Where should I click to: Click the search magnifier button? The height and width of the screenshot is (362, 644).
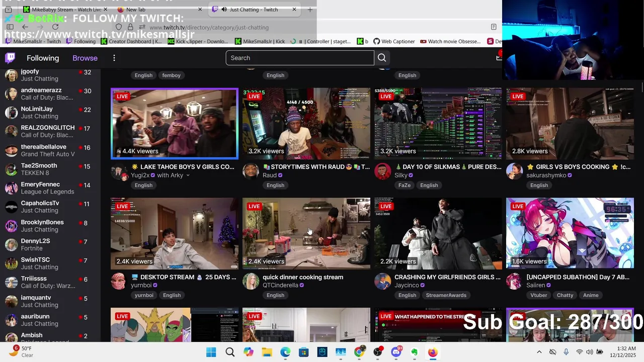point(382,58)
